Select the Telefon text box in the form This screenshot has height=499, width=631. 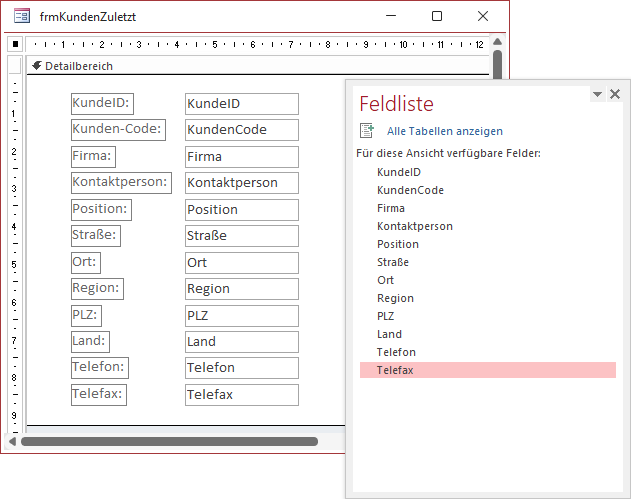tap(242, 368)
